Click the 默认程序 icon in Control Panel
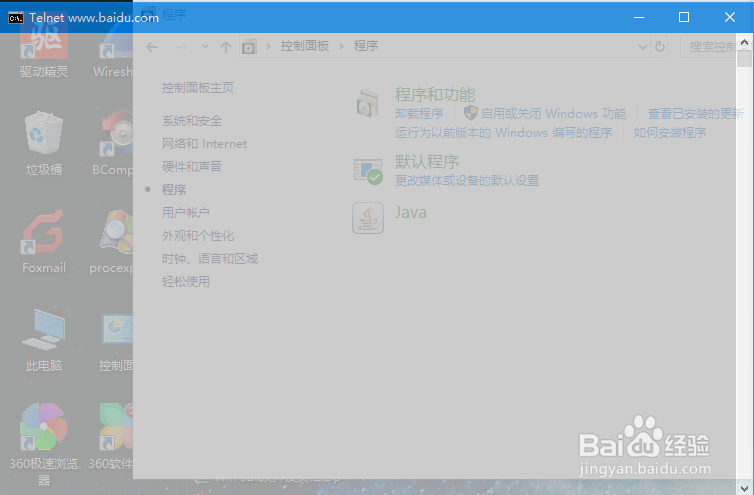 [x=368, y=171]
